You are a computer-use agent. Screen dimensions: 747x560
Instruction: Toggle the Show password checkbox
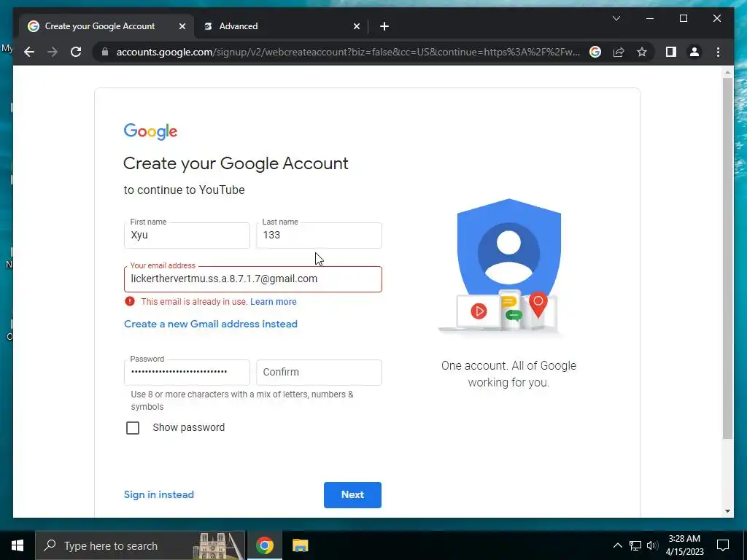point(133,427)
